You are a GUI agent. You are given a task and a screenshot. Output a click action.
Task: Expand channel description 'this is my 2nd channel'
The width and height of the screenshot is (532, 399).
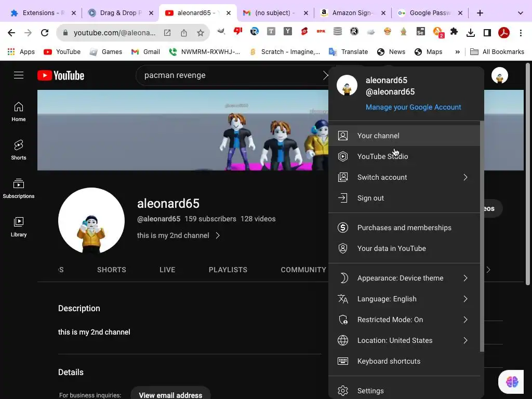(179, 235)
